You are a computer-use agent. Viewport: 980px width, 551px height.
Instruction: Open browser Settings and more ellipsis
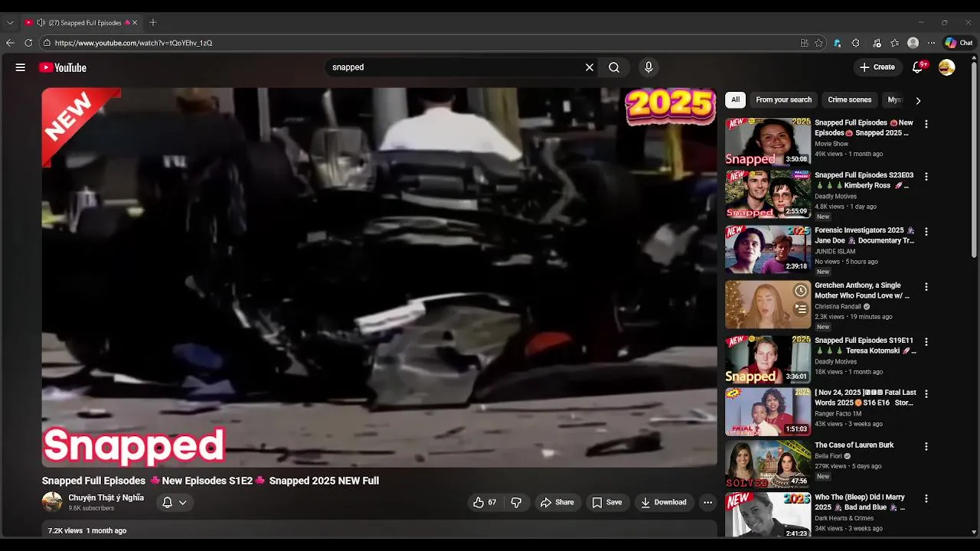[x=931, y=43]
